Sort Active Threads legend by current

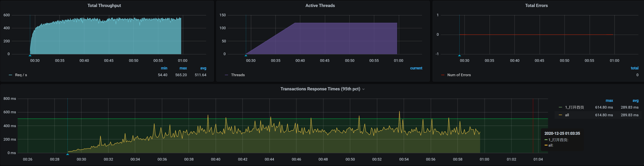pyautogui.click(x=416, y=68)
